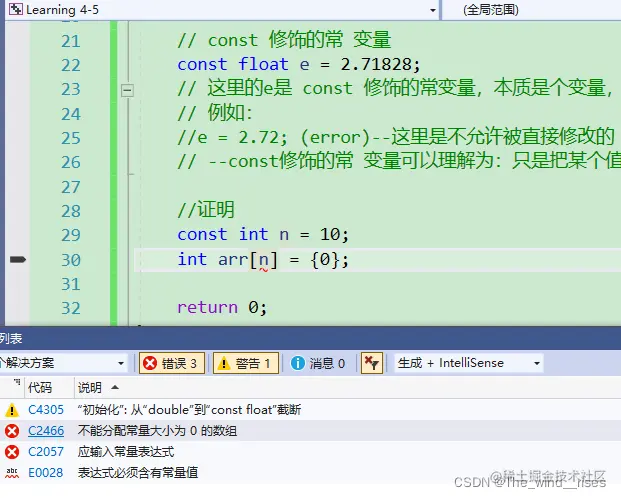Image resolution: width=621 pixels, height=498 pixels.
Task: Click the error icon on C2466 row
Action: click(x=12, y=431)
